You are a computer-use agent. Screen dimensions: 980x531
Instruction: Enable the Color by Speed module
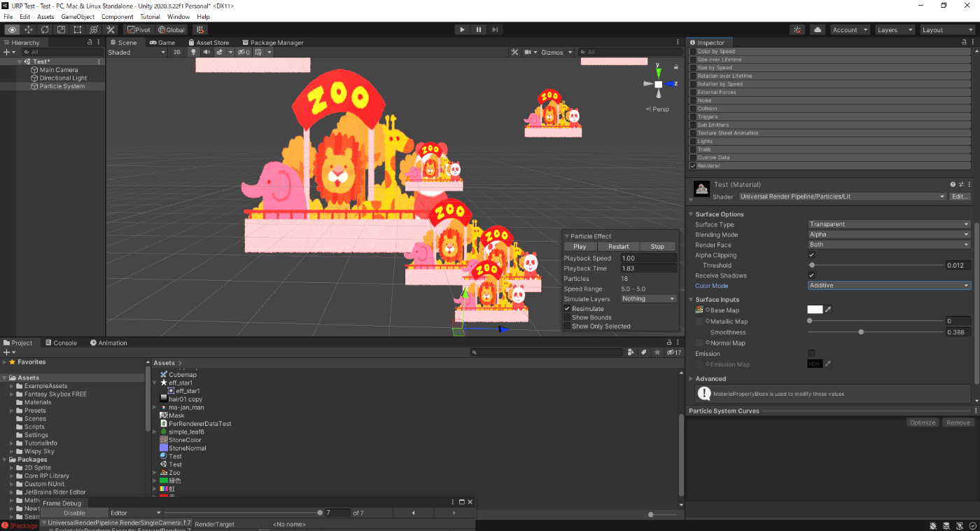coord(694,51)
